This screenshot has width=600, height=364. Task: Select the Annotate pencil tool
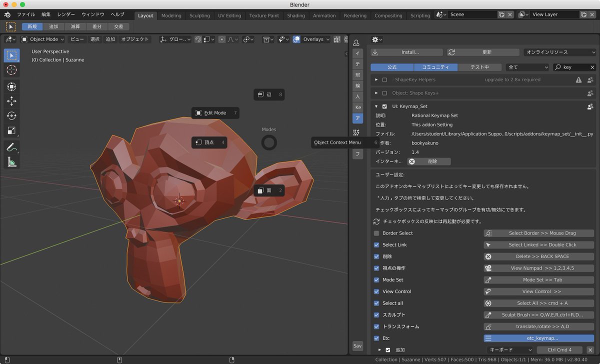[x=11, y=147]
